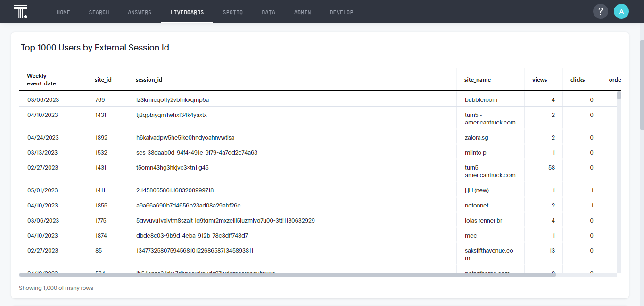Open the Admin tab

click(x=302, y=12)
